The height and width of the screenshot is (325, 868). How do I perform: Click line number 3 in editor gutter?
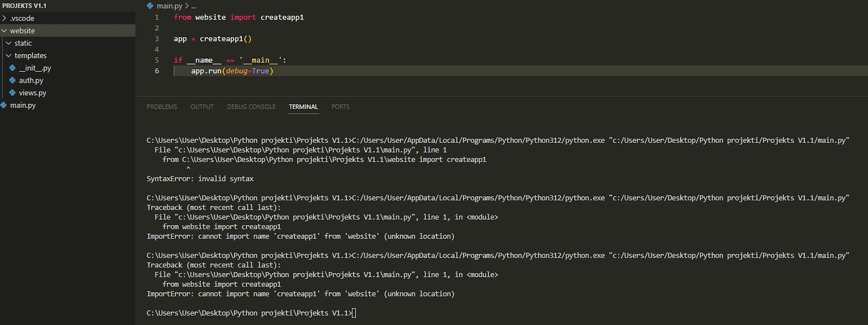[157, 39]
